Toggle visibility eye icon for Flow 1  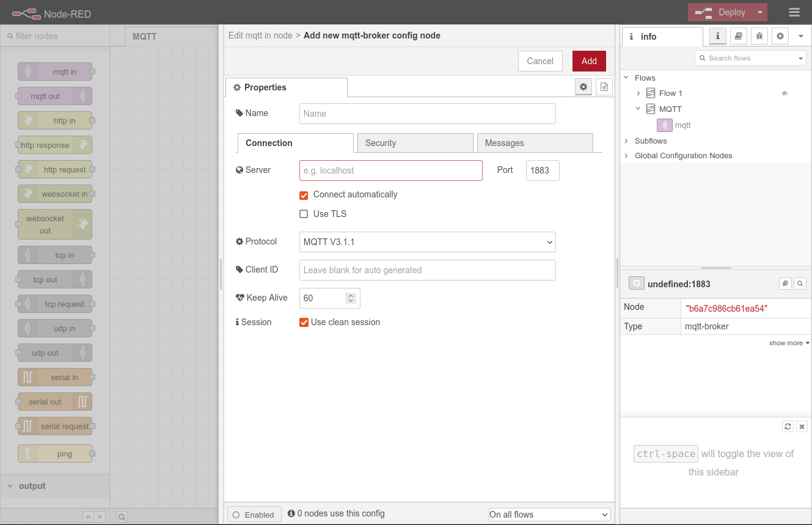tap(785, 94)
